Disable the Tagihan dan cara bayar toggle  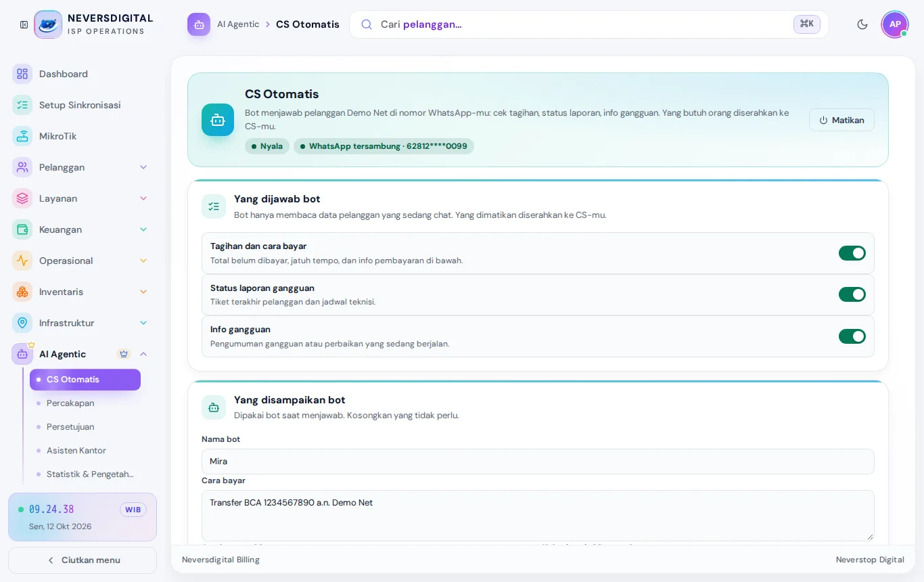click(x=852, y=253)
